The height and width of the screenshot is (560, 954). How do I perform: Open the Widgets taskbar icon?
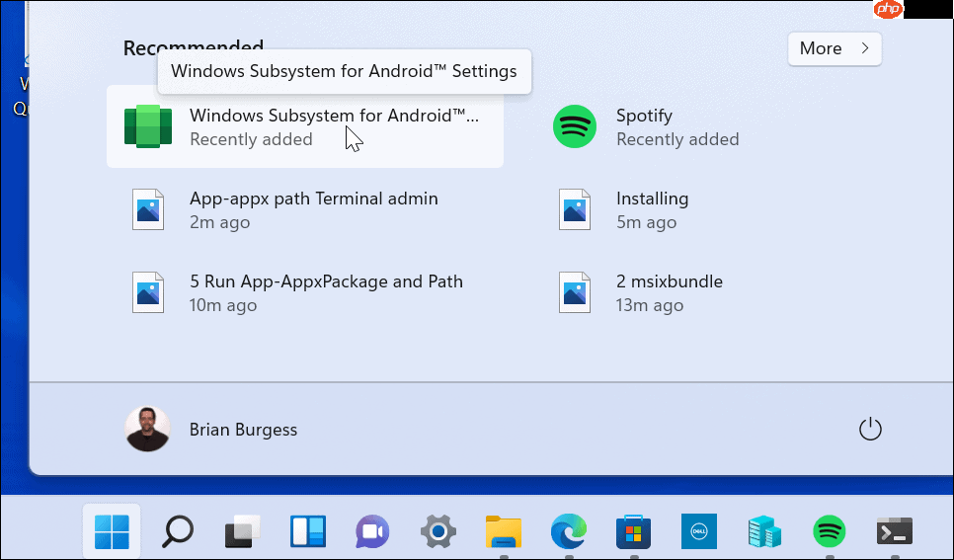tap(308, 531)
